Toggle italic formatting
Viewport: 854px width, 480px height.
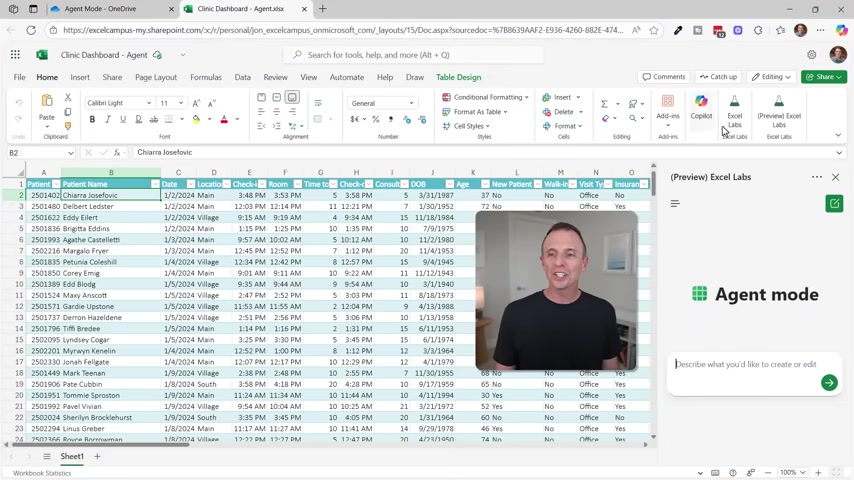coord(108,119)
